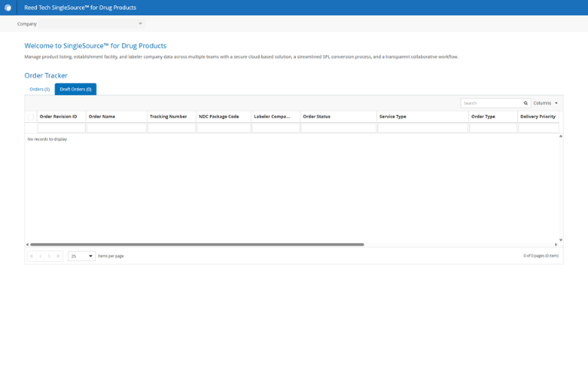Click the vertical scrollbar up arrow

(x=560, y=136)
